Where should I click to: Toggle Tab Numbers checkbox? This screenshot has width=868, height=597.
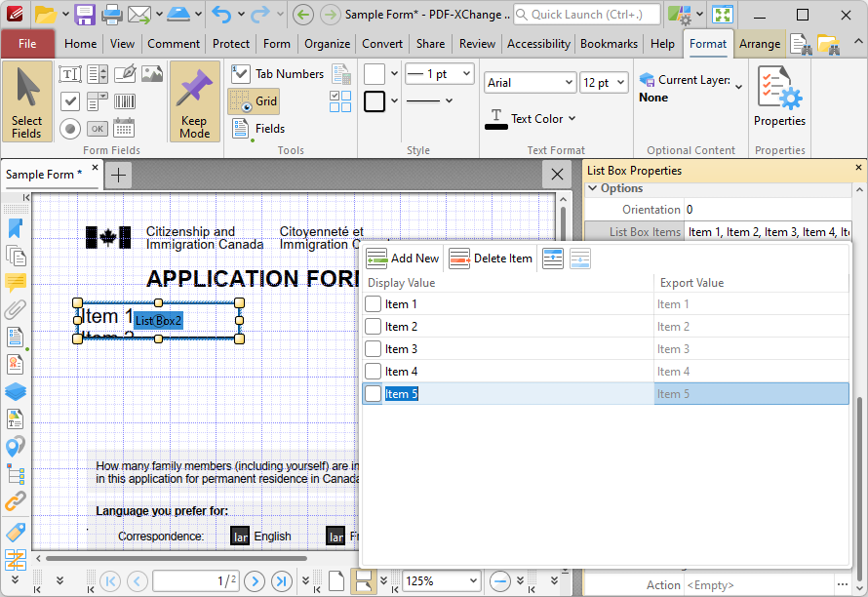[277, 74]
